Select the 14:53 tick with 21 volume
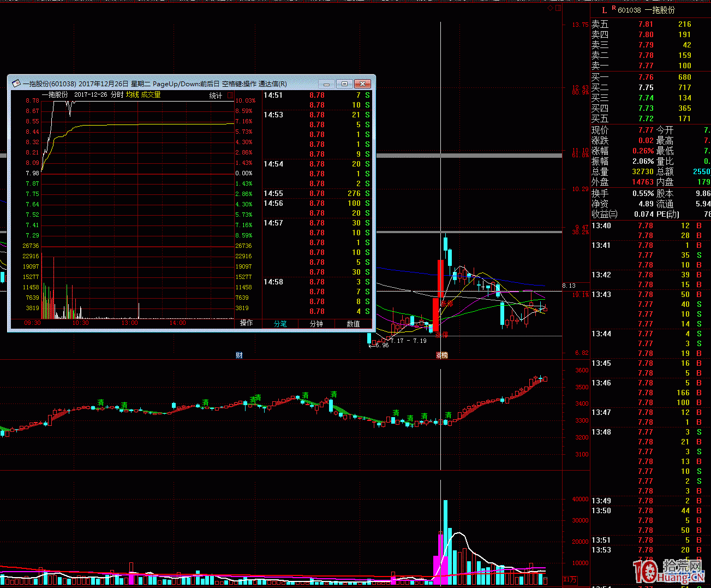This screenshot has width=711, height=588. point(317,115)
